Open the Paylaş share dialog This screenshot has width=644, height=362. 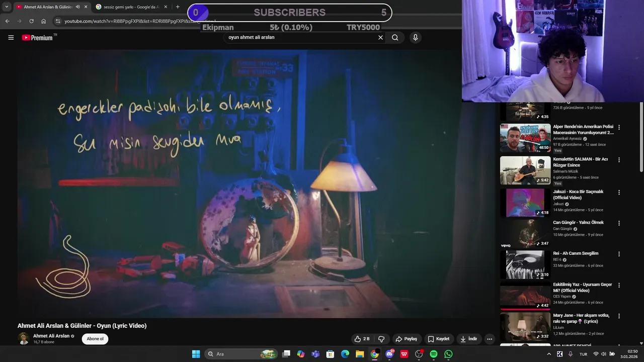coord(406,339)
